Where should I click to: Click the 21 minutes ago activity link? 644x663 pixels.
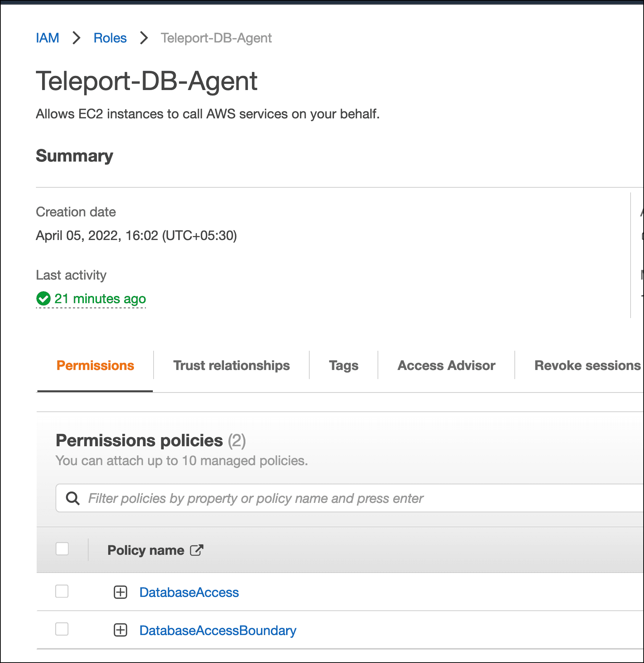pyautogui.click(x=100, y=298)
